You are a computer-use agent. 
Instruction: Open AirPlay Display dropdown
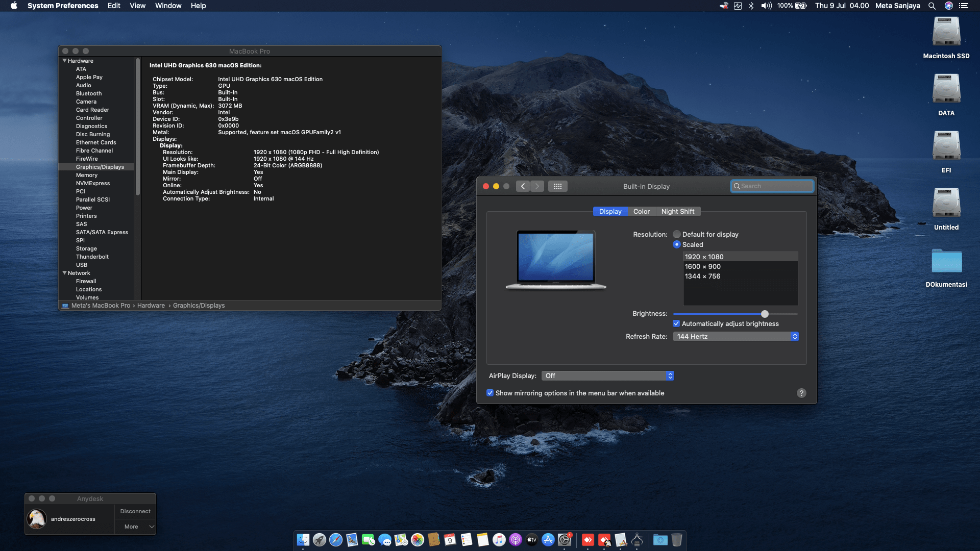[x=608, y=375]
